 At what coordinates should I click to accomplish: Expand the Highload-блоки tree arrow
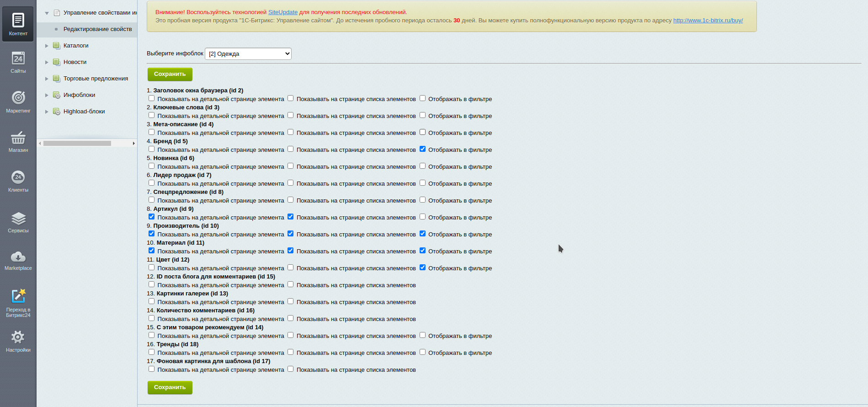coord(47,112)
